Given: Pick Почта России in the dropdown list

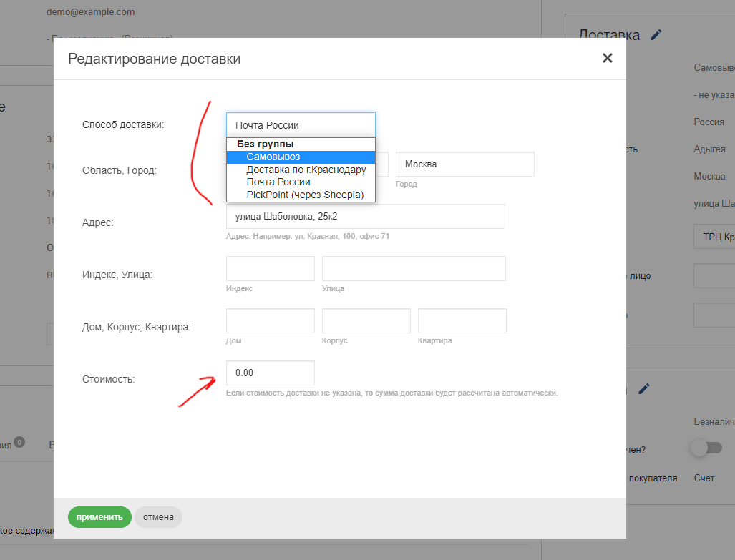Looking at the screenshot, I should click(x=278, y=182).
